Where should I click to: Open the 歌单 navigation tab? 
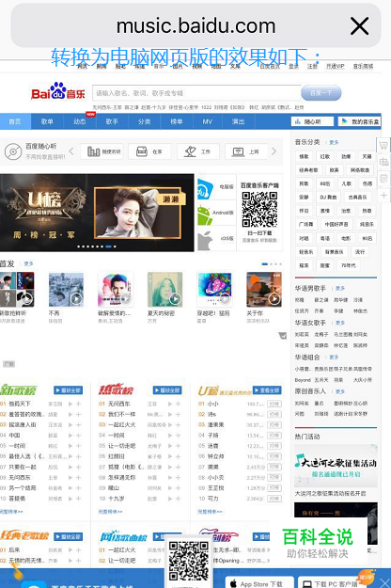pyautogui.click(x=47, y=121)
